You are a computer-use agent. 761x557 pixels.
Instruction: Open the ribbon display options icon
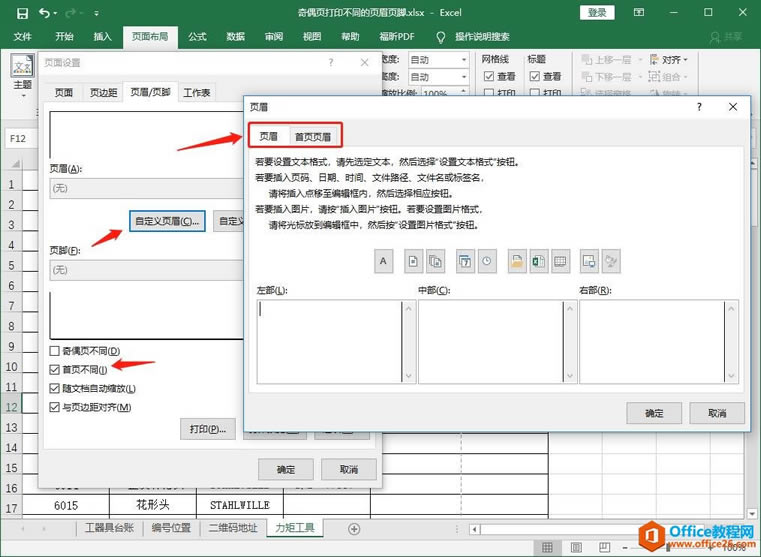click(x=639, y=13)
